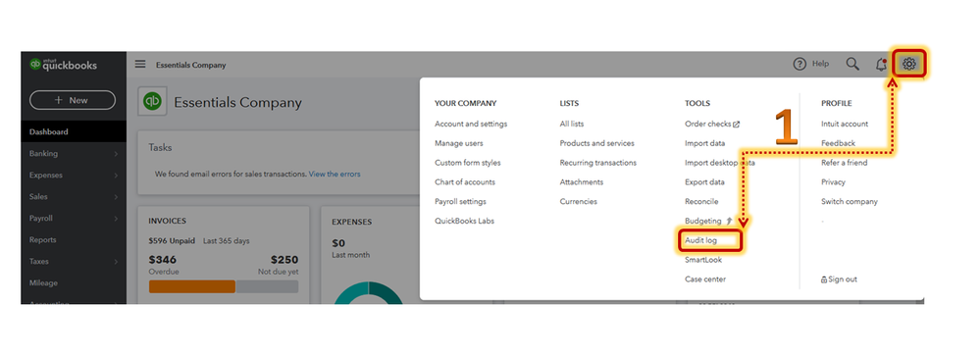Image resolution: width=980 pixels, height=354 pixels.
Task: Click Feedback under Profile
Action: pos(838,143)
